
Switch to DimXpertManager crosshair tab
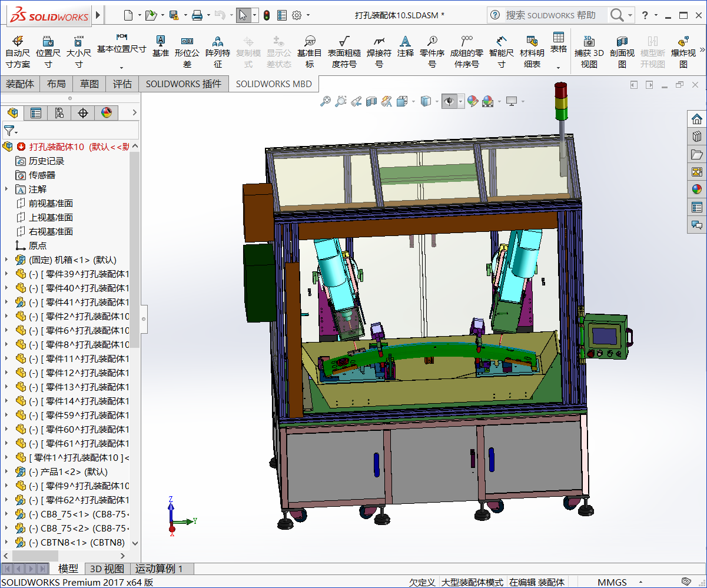coord(83,112)
